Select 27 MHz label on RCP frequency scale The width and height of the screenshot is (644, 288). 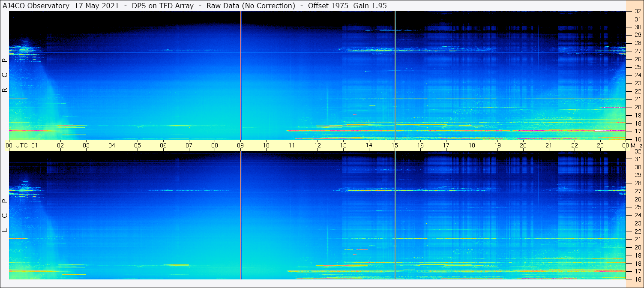pyautogui.click(x=637, y=51)
